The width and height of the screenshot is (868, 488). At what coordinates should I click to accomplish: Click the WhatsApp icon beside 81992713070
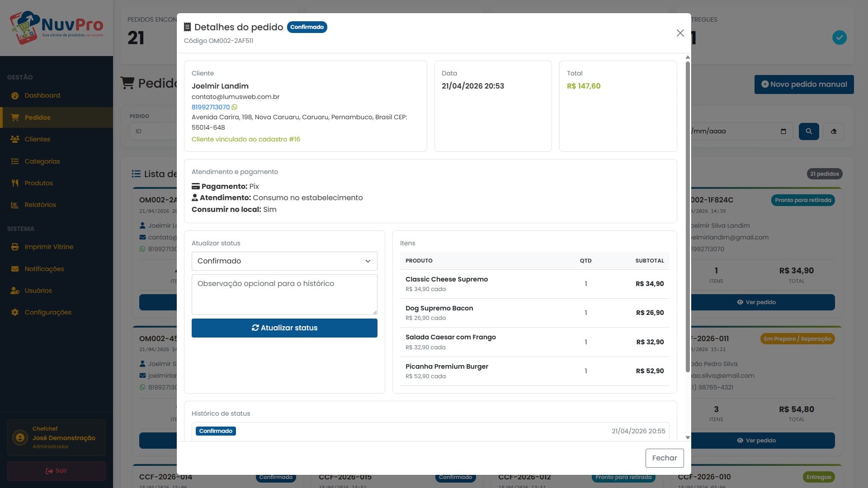click(234, 107)
